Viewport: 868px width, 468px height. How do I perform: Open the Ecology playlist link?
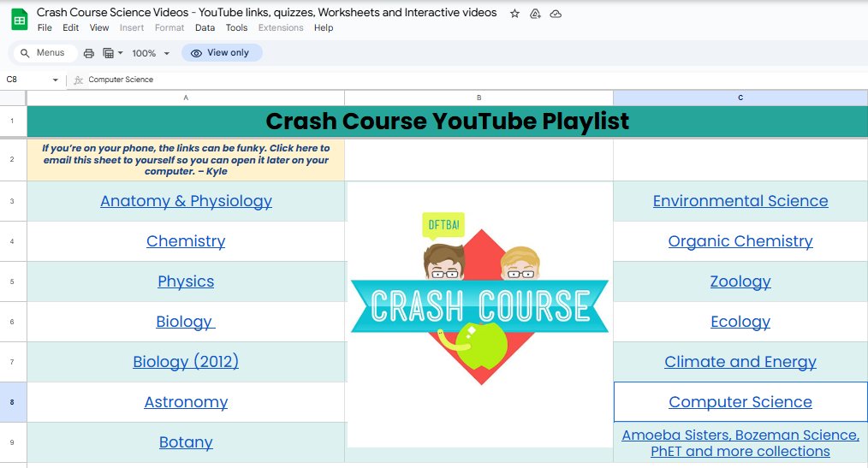click(740, 322)
